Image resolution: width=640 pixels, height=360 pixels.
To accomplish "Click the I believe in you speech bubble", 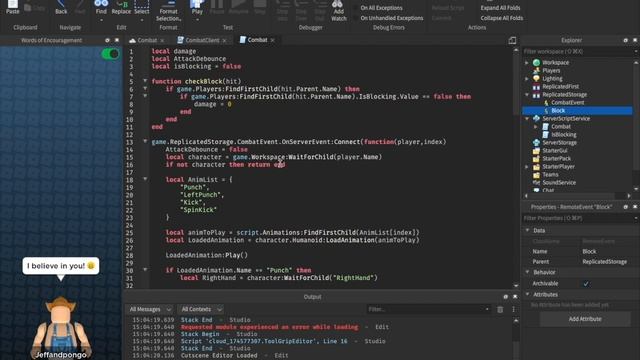I will pos(61,266).
